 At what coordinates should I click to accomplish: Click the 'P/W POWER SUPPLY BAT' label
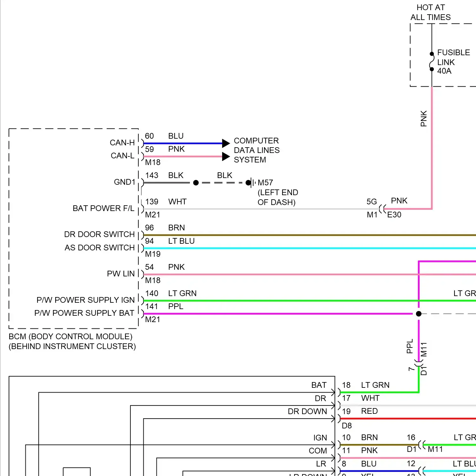[x=84, y=313]
